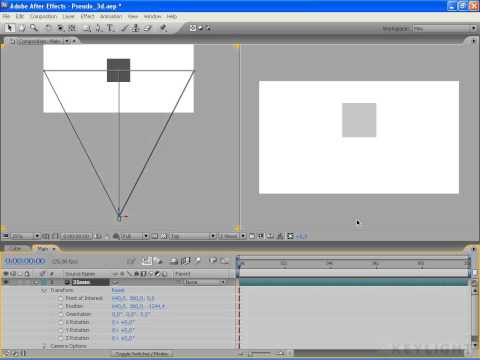The width and height of the screenshot is (480, 360).
Task: Click the Transform Reset link
Action: (x=118, y=290)
